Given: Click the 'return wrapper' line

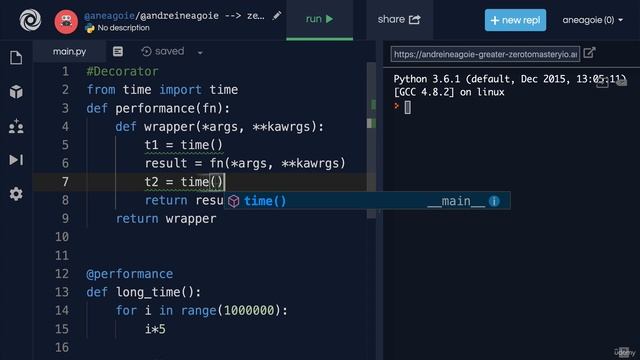Looking at the screenshot, I should click(x=166, y=219).
